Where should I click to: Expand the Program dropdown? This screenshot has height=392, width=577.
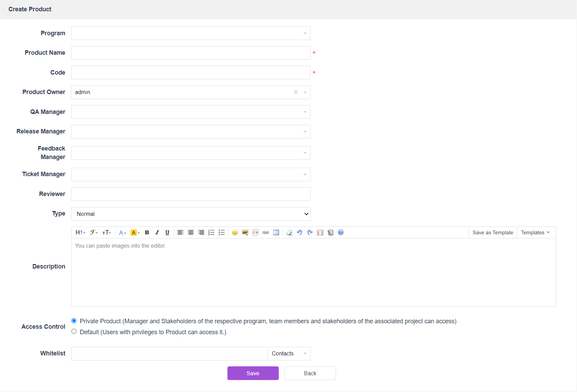point(191,33)
